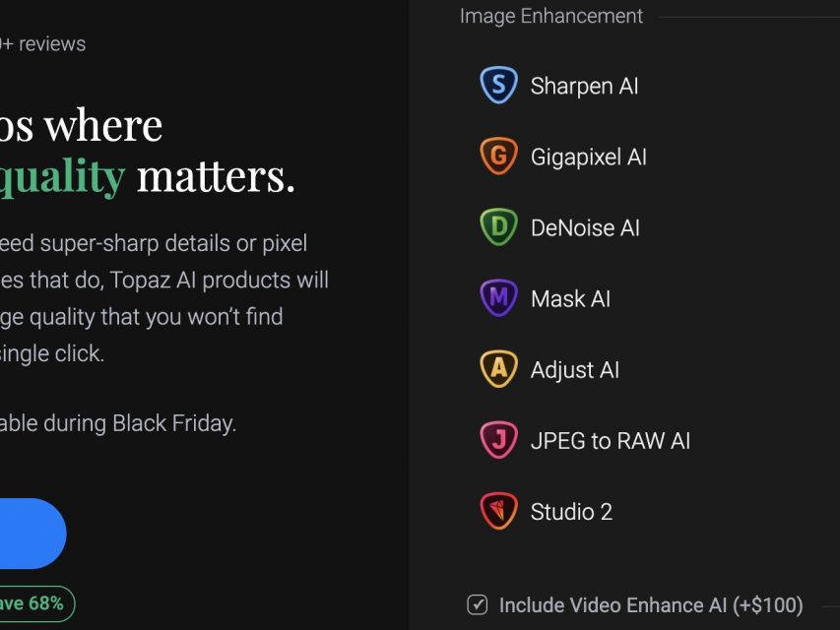
Task: Click the "Studio 2" product name
Action: pos(571,511)
